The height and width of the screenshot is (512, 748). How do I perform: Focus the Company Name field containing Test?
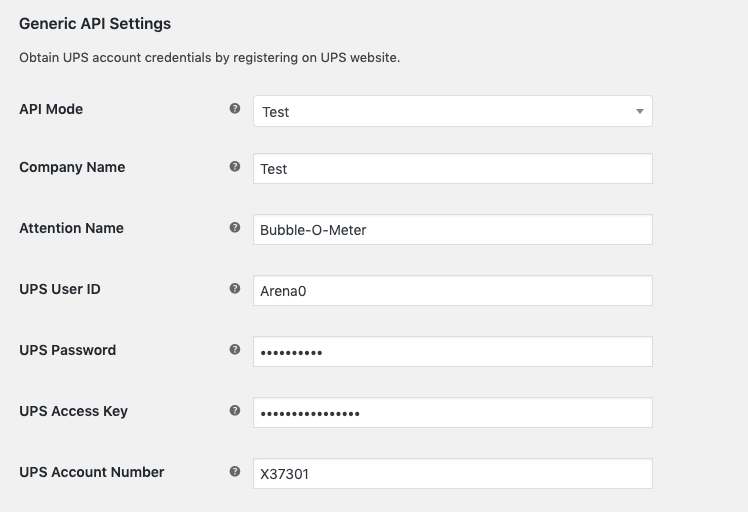(x=453, y=168)
